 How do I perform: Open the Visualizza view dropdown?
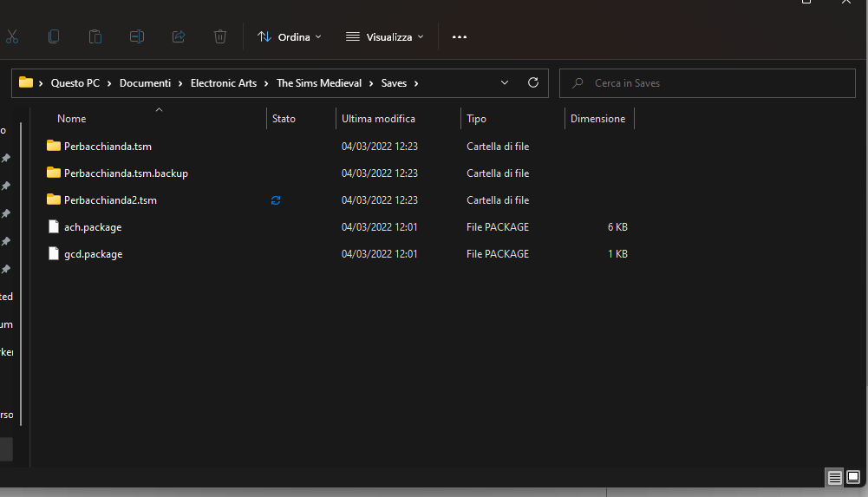click(x=385, y=37)
